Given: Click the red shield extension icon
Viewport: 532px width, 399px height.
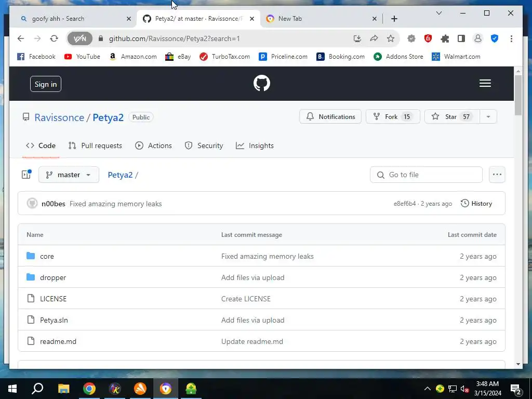Looking at the screenshot, I should 428,38.
